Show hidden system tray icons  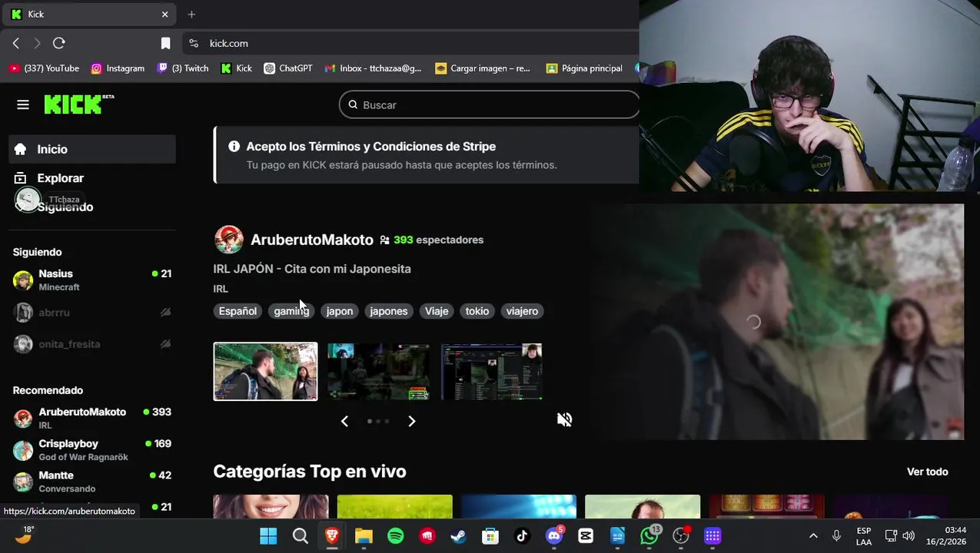click(x=813, y=536)
